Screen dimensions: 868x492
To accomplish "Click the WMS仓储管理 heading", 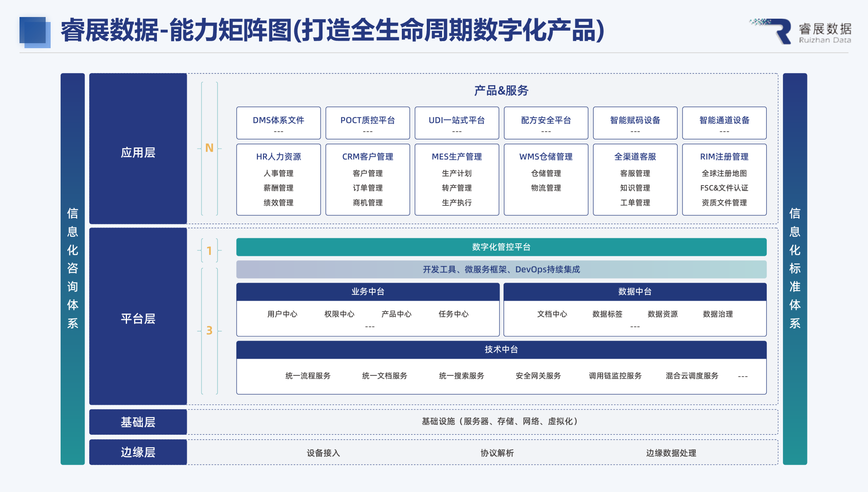I will tap(546, 157).
